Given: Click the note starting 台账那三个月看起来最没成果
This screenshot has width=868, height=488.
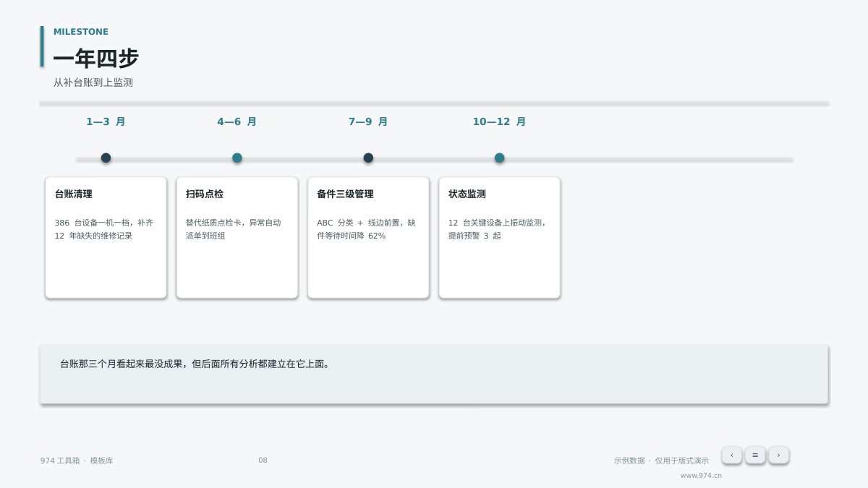Looking at the screenshot, I should 195,364.
